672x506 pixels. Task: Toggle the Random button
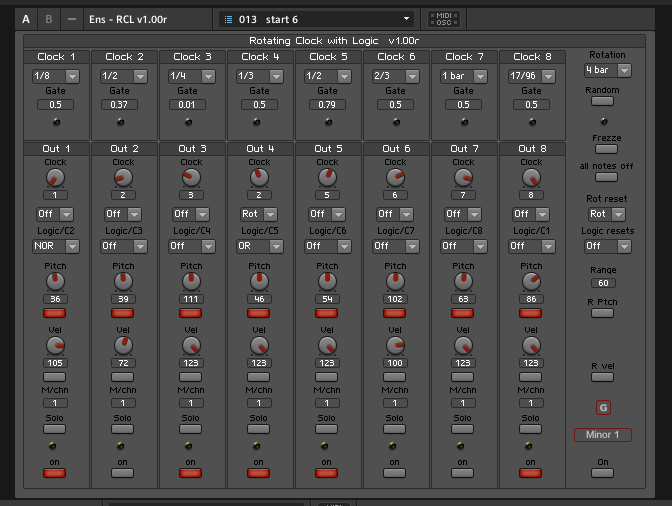click(x=603, y=102)
